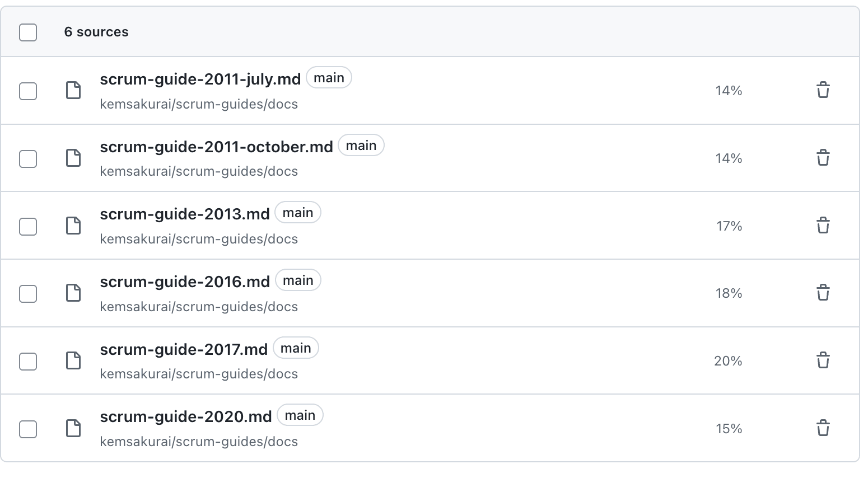Click the main label on scrum-guide-2017.md

click(296, 348)
